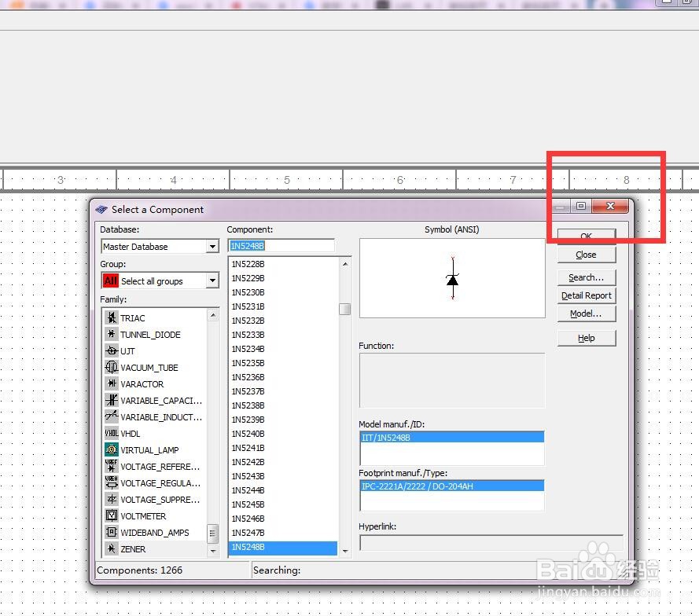Click the Close button
This screenshot has height=616, width=699.
587,255
